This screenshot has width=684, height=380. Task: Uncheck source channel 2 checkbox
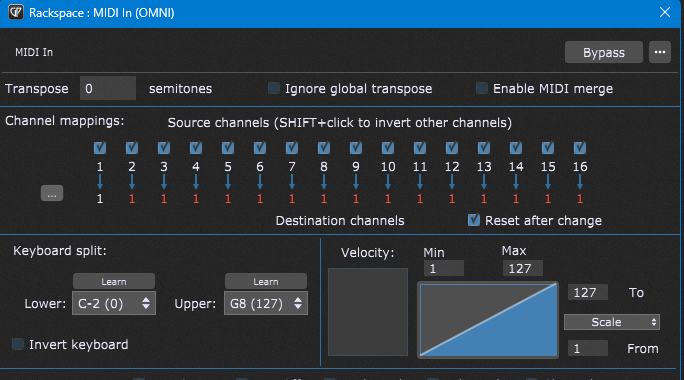click(132, 147)
